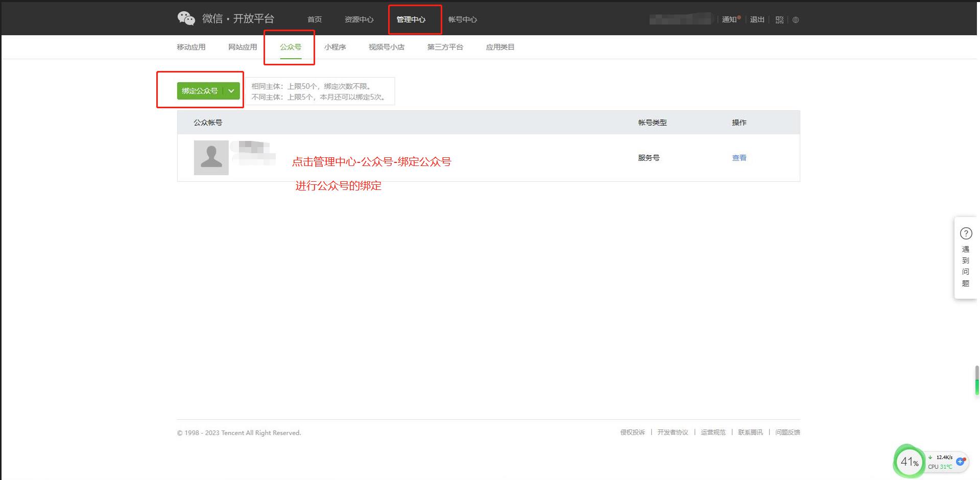Expand the 绑定公众号 dropdown arrow
980x480 pixels.
tap(231, 91)
